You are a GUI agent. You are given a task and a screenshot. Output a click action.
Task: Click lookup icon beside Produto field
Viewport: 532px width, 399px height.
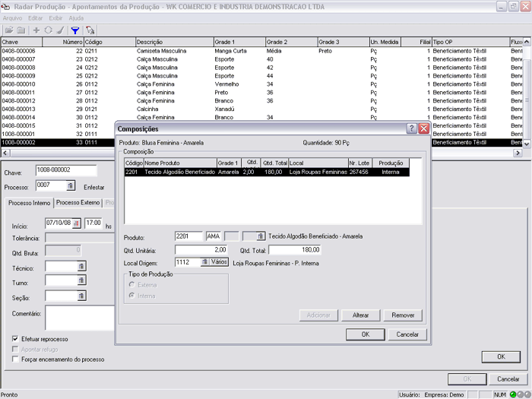[261, 236]
